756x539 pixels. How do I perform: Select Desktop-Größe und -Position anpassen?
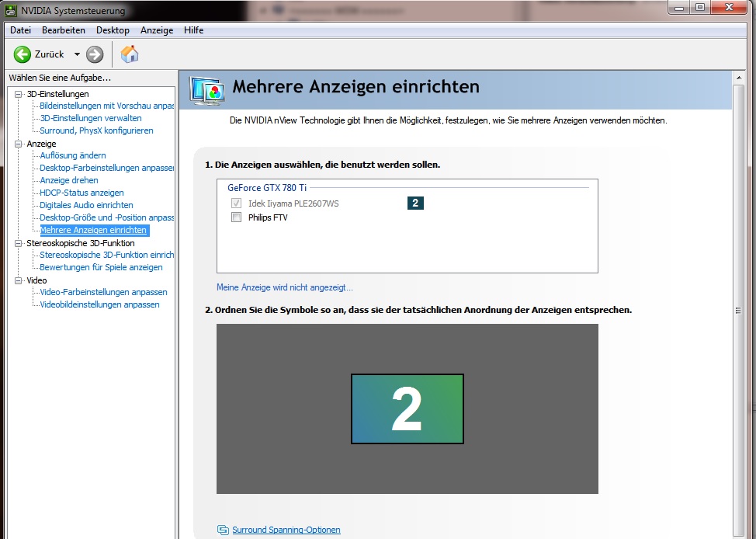[106, 217]
